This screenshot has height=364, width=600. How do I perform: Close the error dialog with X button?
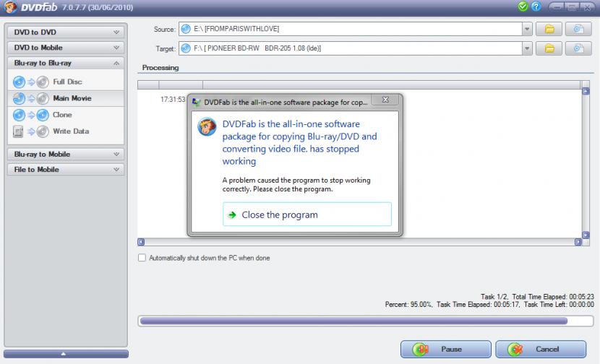385,100
